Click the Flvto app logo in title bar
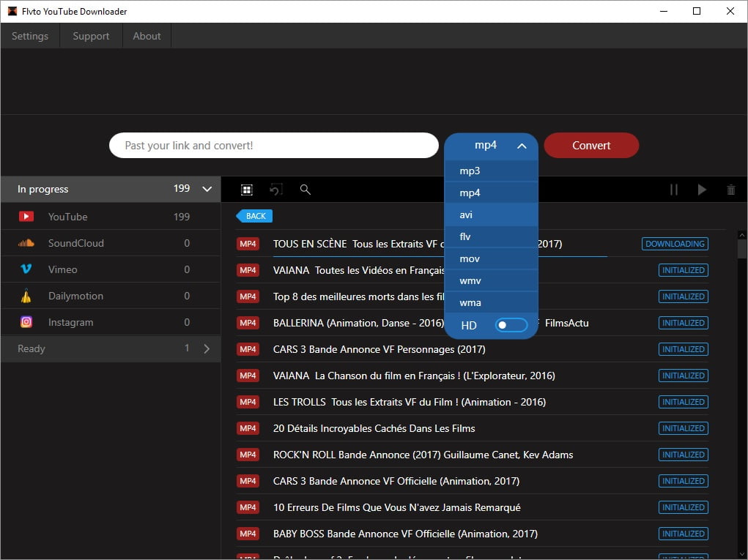The height and width of the screenshot is (560, 748). pyautogui.click(x=12, y=11)
